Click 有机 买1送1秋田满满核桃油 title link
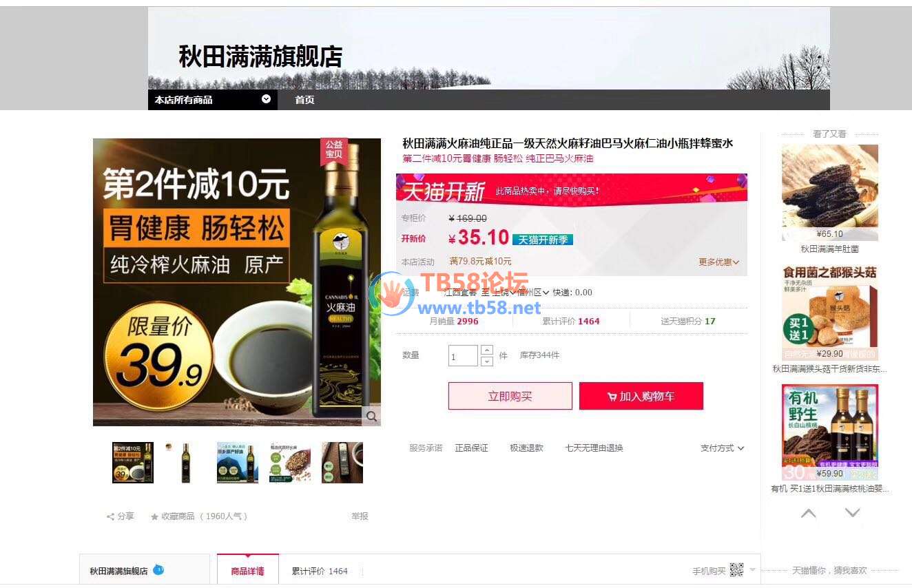 (830, 489)
